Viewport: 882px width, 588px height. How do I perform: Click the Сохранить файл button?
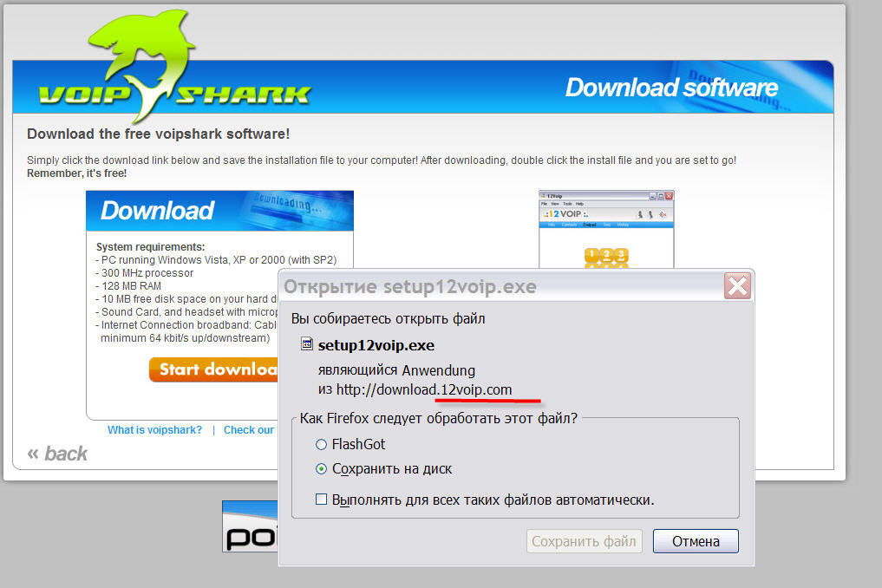tap(584, 541)
